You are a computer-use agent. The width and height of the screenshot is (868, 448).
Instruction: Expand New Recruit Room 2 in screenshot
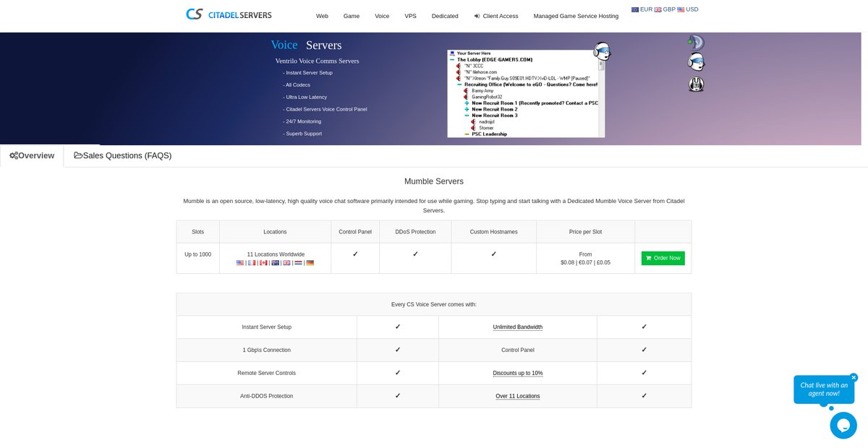point(467,109)
